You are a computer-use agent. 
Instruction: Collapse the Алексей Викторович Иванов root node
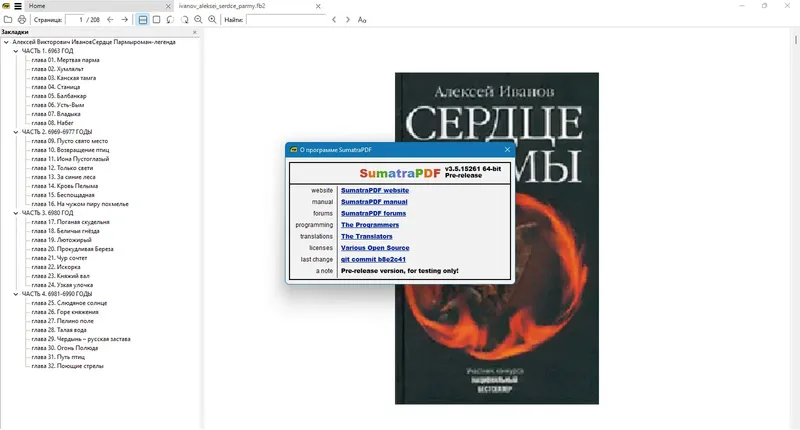click(6, 42)
